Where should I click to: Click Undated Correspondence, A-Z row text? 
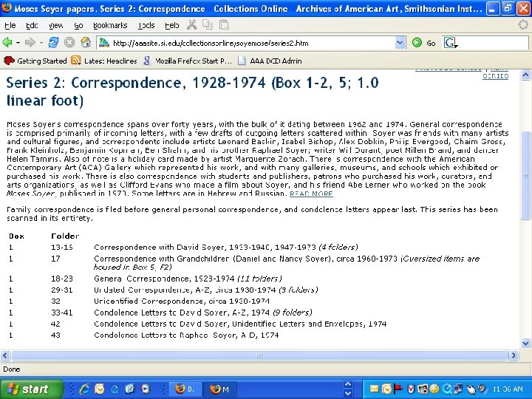tap(206, 290)
